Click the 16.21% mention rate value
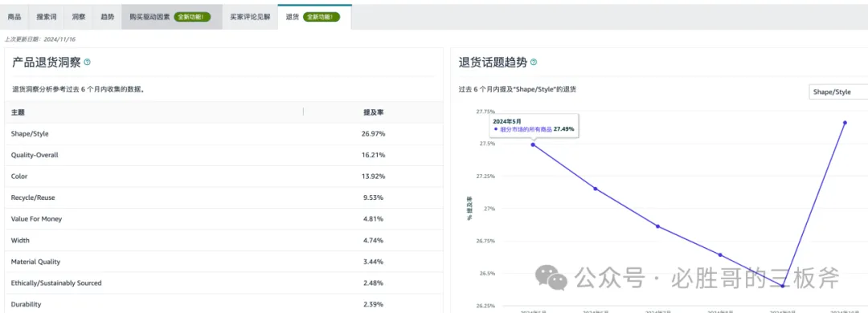The height and width of the screenshot is (313, 868). (374, 156)
